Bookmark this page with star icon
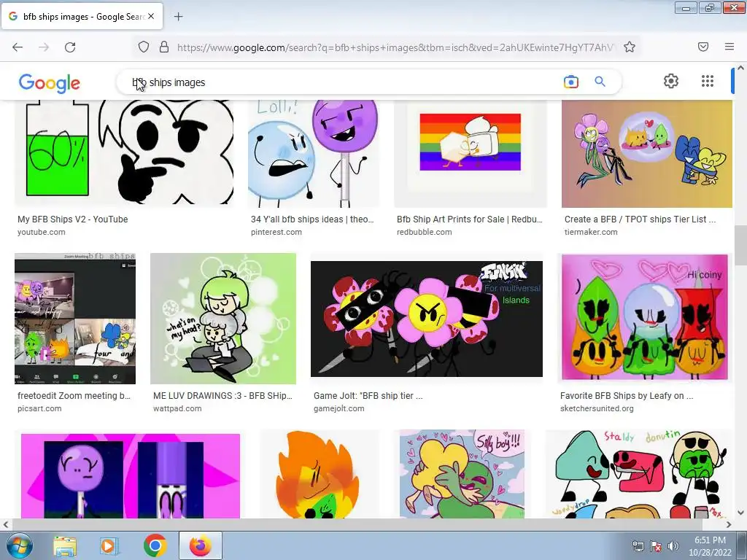 click(x=630, y=47)
